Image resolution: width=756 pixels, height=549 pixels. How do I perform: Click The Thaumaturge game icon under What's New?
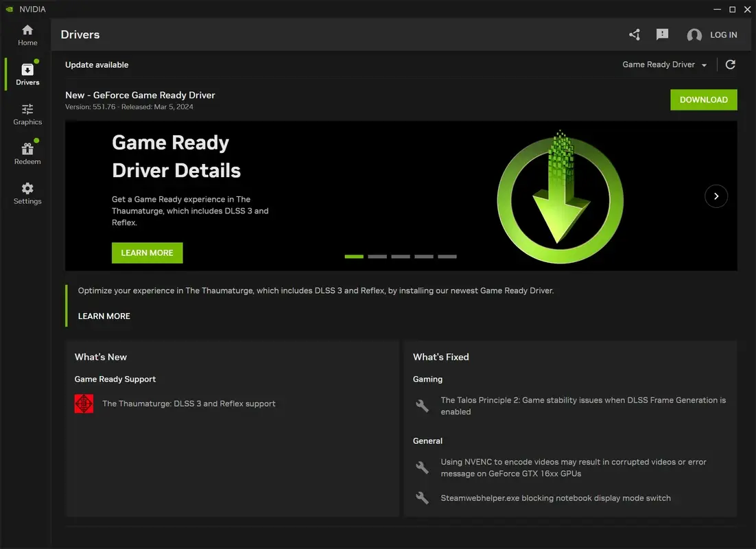tap(84, 404)
